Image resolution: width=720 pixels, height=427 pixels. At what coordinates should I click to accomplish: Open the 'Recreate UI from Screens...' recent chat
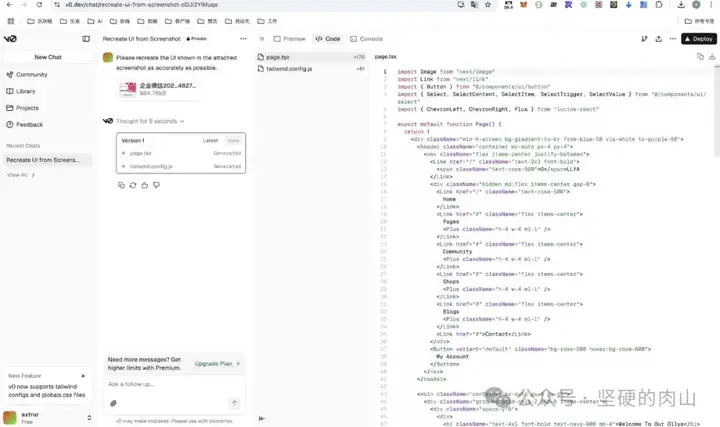point(48,160)
